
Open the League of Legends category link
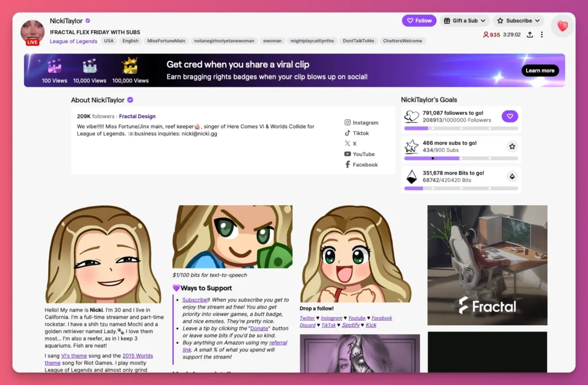pyautogui.click(x=73, y=41)
